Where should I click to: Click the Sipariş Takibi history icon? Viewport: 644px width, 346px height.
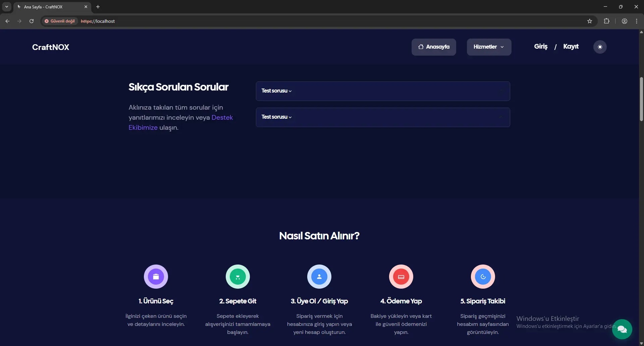coord(483,277)
